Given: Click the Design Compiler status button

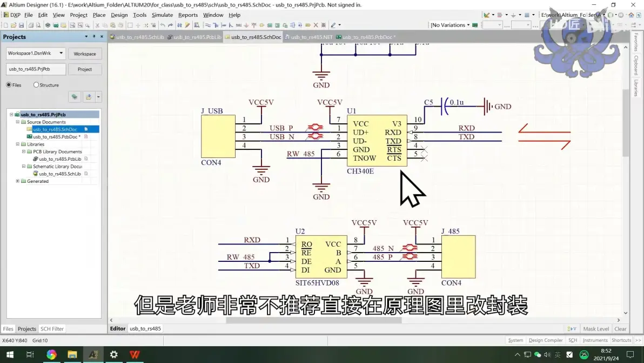Looking at the screenshot, I should pos(546,340).
